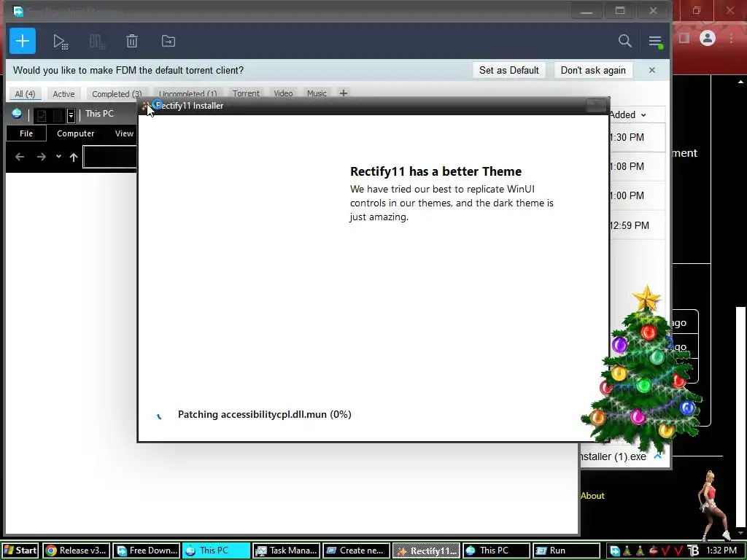Switch to the Create new taskbar item
This screenshot has width=747, height=560.
coord(356,551)
